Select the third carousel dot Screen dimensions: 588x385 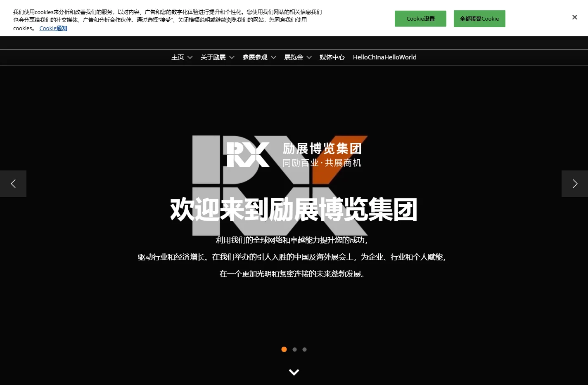coord(304,350)
